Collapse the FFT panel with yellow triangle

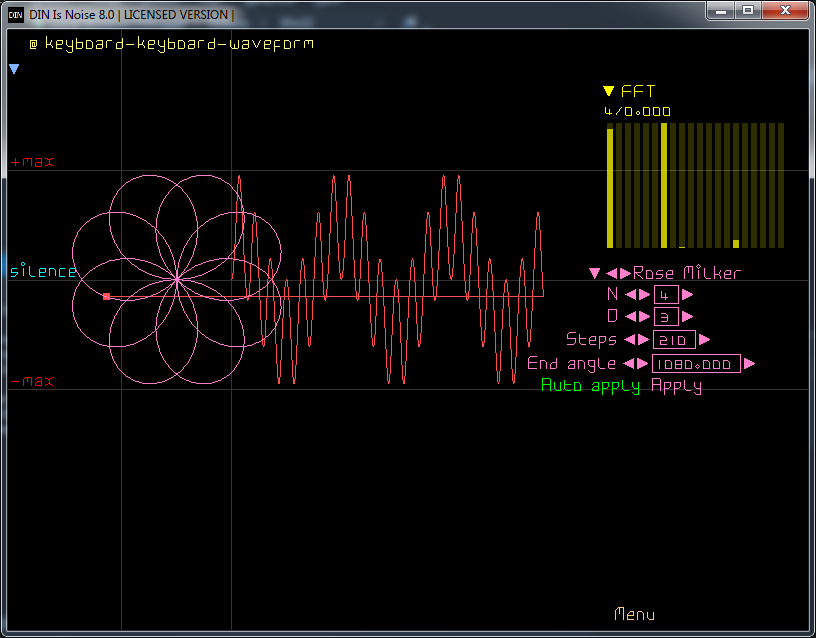click(608, 92)
